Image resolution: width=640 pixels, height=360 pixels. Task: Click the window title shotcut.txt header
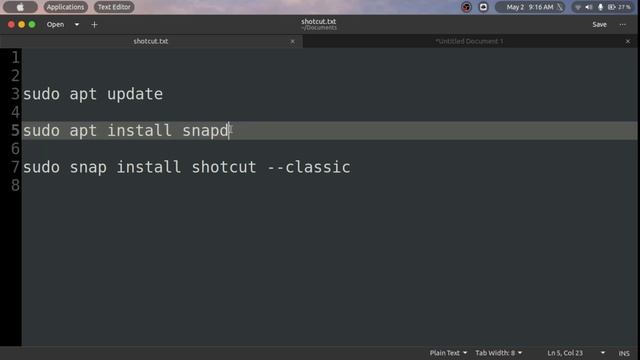[x=319, y=22]
